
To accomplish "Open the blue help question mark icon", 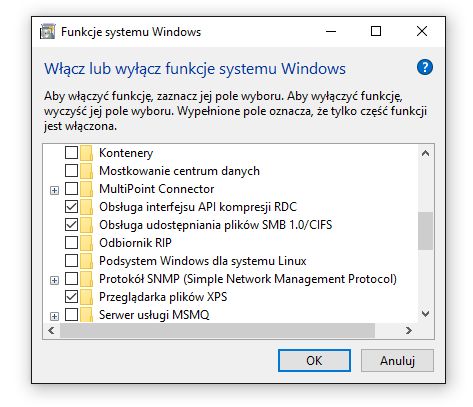I will click(424, 68).
